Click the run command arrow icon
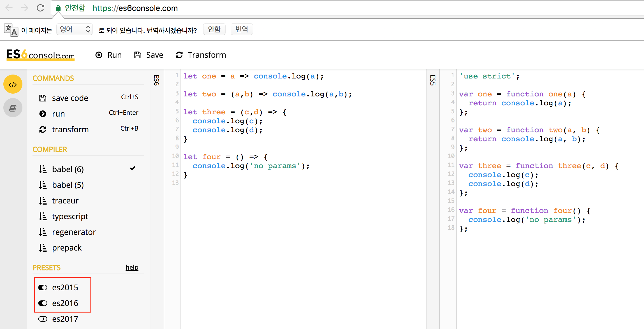This screenshot has height=329, width=644. (43, 114)
